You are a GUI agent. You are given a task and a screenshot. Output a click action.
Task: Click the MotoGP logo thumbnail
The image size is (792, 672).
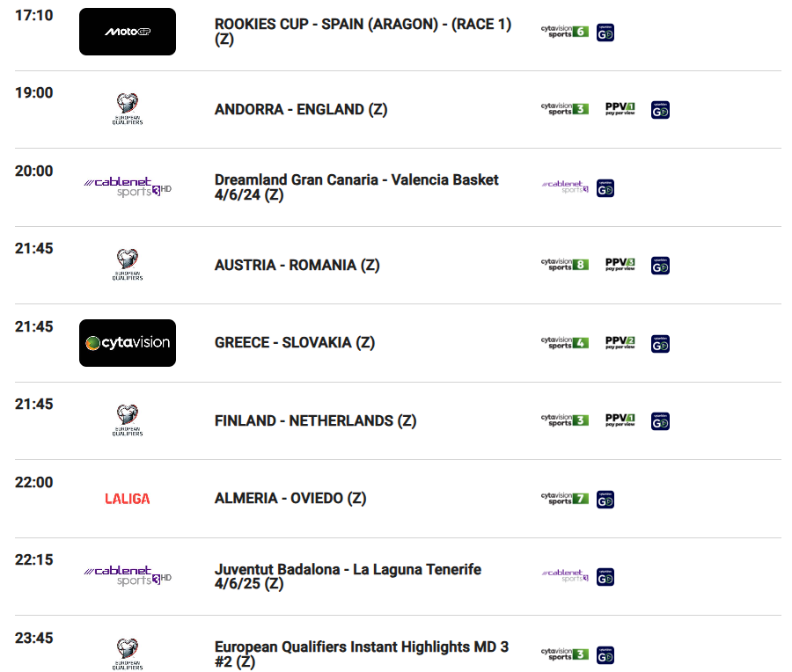pyautogui.click(x=128, y=32)
